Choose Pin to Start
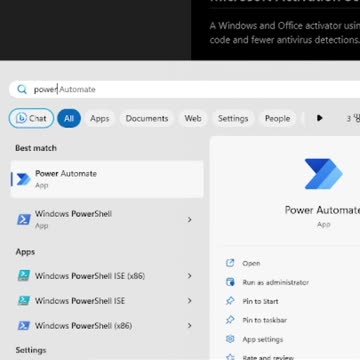Viewport: 360px width, 360px height. (260, 301)
